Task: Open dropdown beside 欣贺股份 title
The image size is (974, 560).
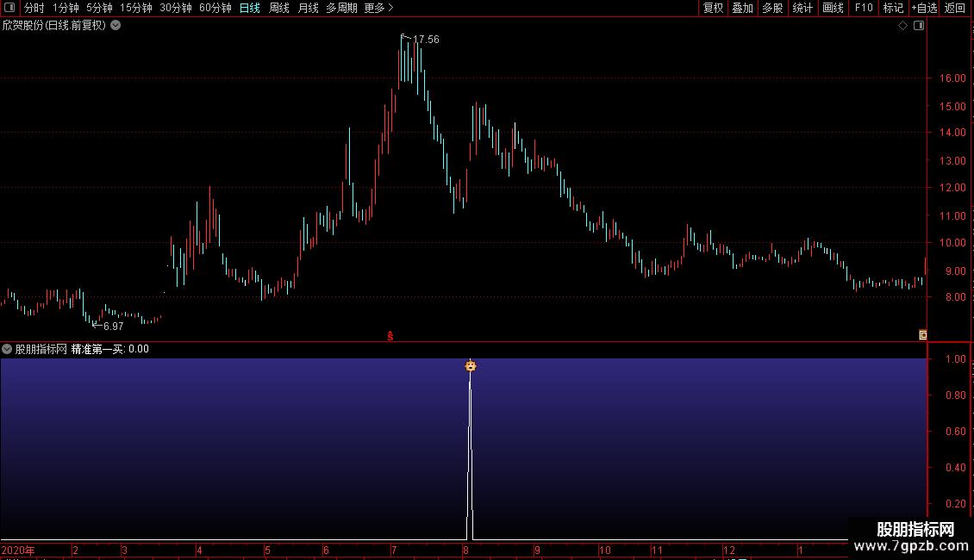Action: coord(116,26)
